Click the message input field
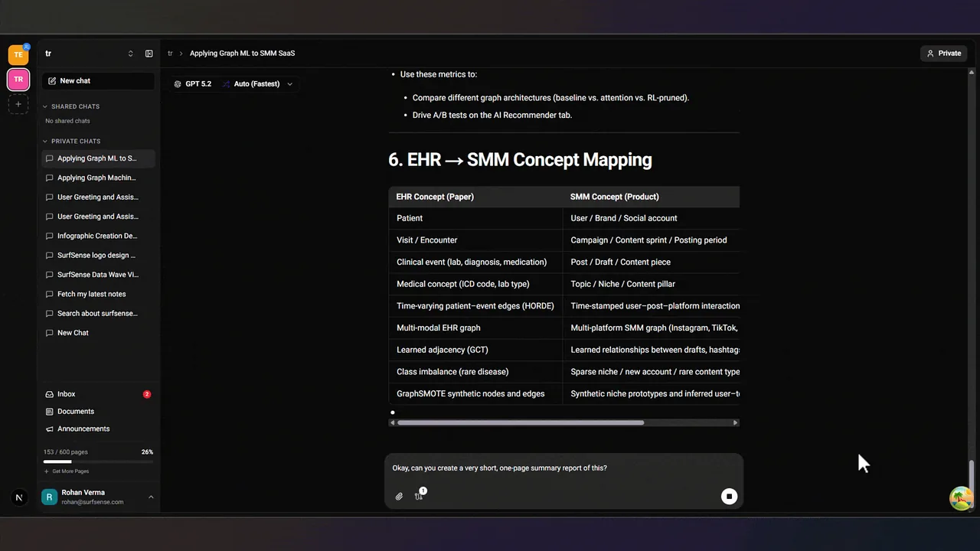Viewport: 980px width, 551px height. 564,468
